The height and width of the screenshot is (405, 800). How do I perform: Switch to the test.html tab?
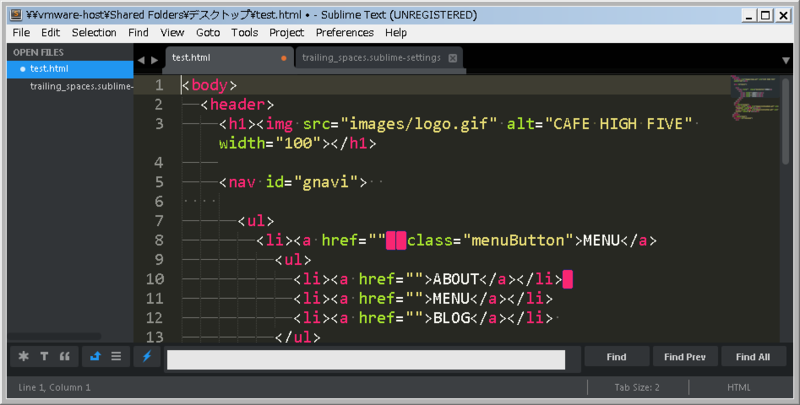tap(230, 58)
